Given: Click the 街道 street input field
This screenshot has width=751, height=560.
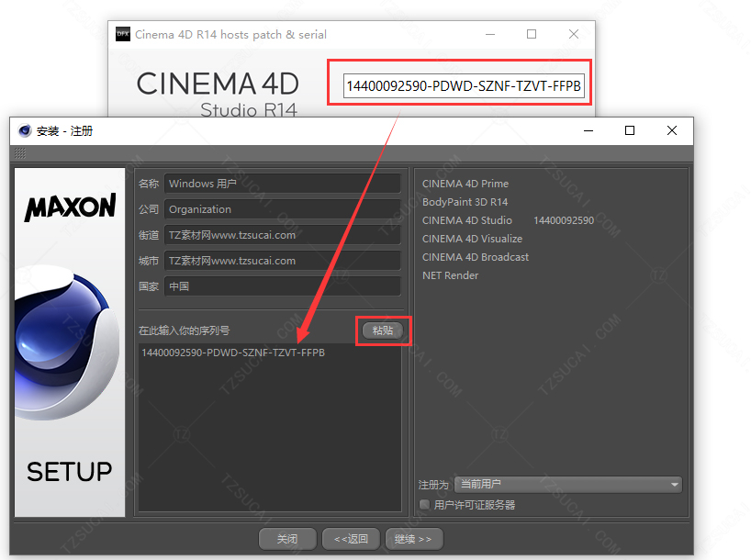Looking at the screenshot, I should coord(282,235).
